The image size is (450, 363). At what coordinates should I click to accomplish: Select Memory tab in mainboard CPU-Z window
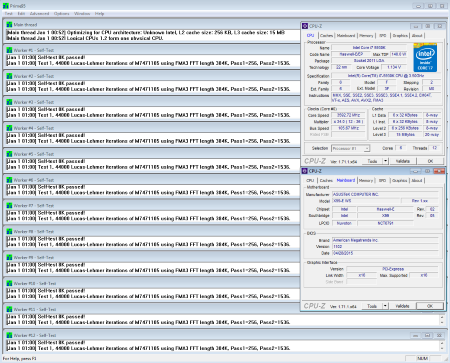(366, 180)
